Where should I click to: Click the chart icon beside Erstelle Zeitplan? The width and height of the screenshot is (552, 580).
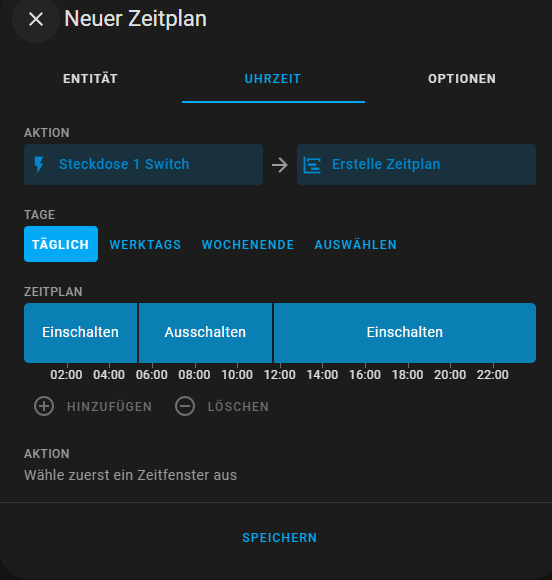pyautogui.click(x=312, y=165)
